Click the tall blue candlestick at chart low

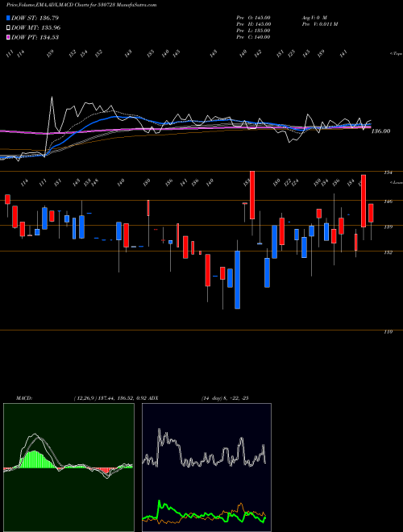pyautogui.click(x=238, y=280)
